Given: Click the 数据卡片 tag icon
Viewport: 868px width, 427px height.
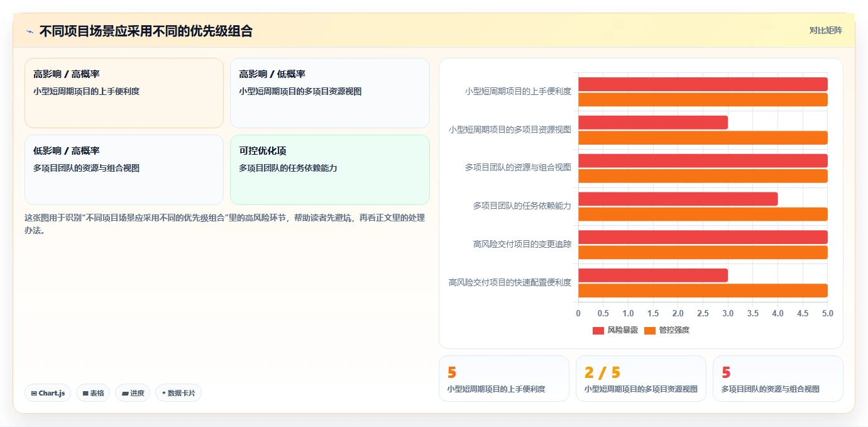Looking at the screenshot, I should pyautogui.click(x=164, y=393).
